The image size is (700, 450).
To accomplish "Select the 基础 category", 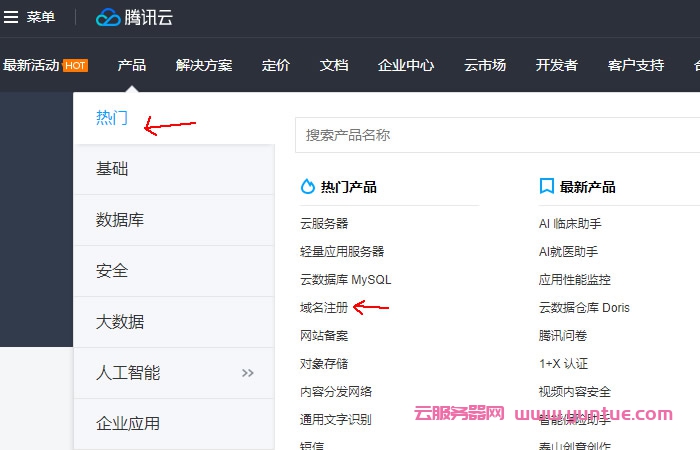I will (112, 169).
